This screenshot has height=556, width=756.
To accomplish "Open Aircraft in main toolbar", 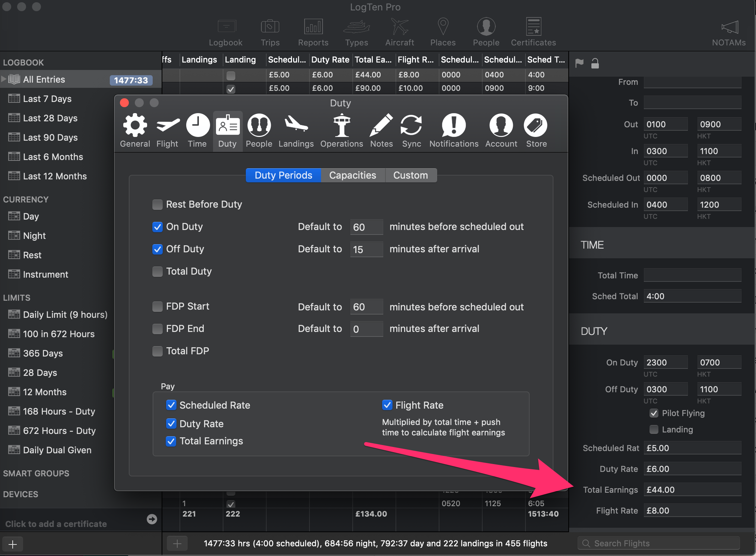I will pos(400,33).
